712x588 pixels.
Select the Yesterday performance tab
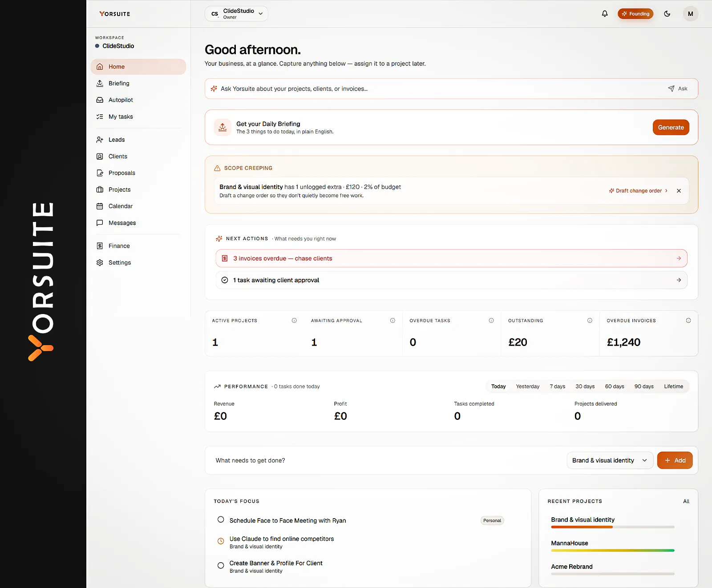click(528, 387)
